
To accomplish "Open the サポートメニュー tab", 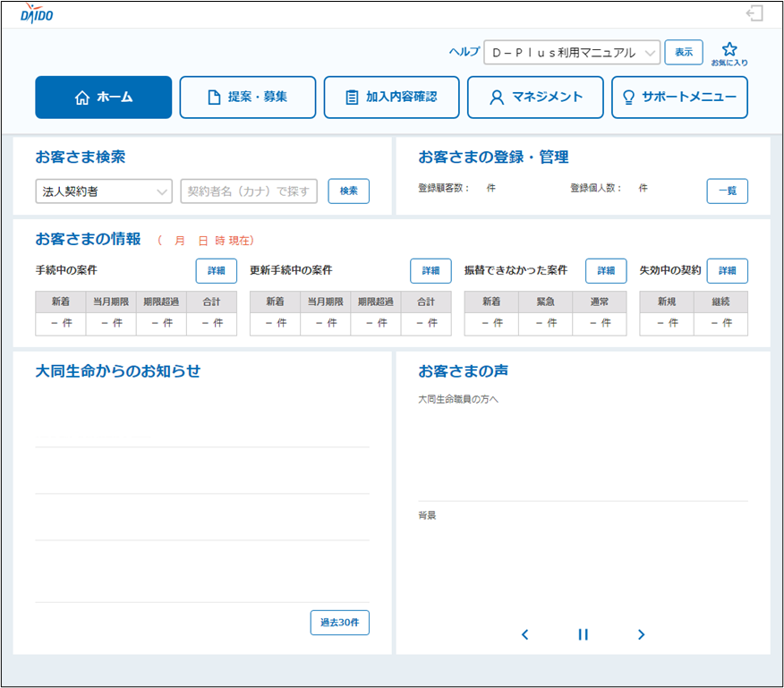I will tap(679, 97).
